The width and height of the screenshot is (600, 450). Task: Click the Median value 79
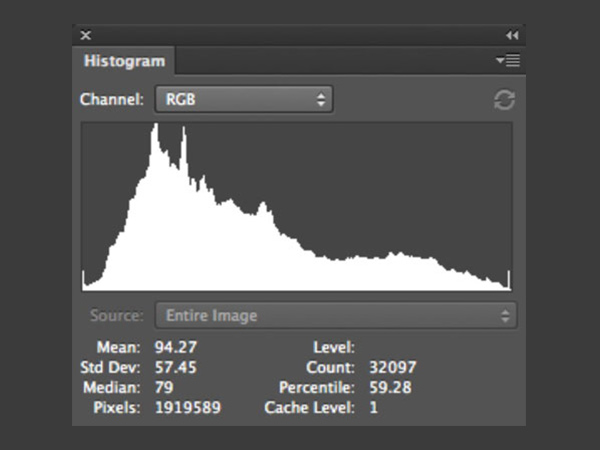coord(164,388)
